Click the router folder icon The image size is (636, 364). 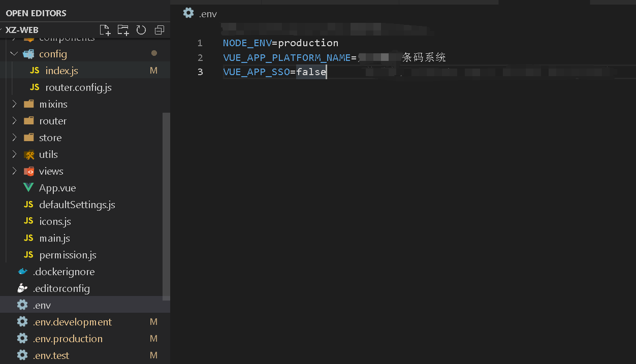tap(29, 121)
